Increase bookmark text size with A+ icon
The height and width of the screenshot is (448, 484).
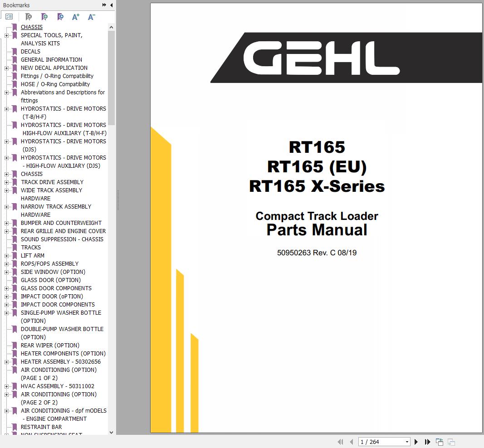tap(76, 17)
